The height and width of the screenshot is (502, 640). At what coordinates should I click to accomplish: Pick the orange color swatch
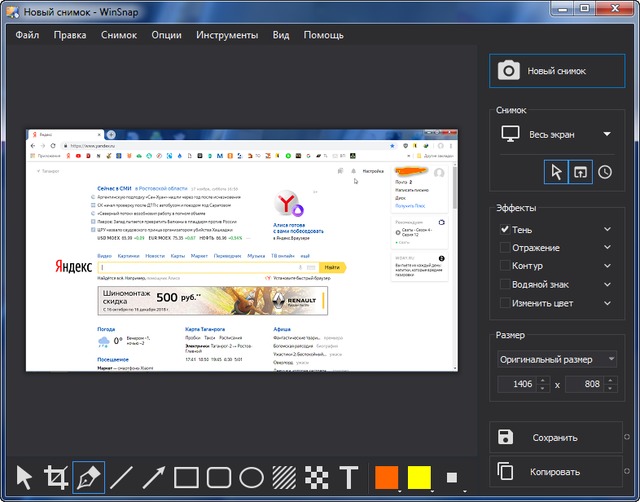pyautogui.click(x=386, y=477)
